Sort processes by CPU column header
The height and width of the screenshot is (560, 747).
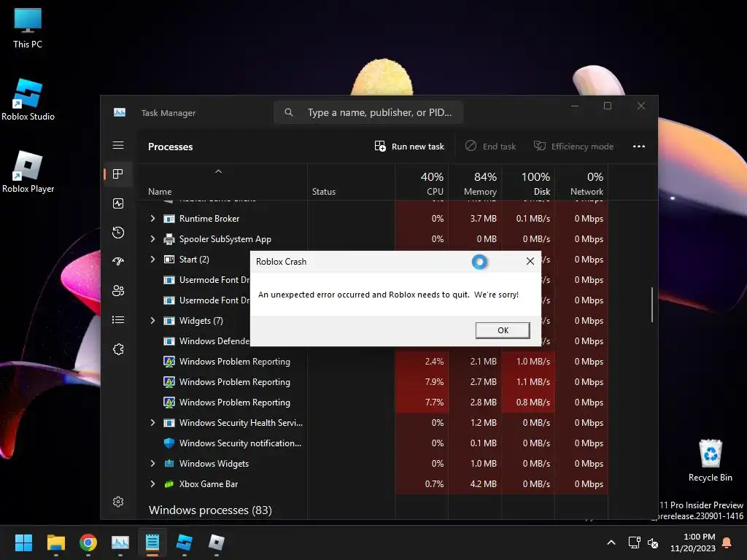coord(422,183)
